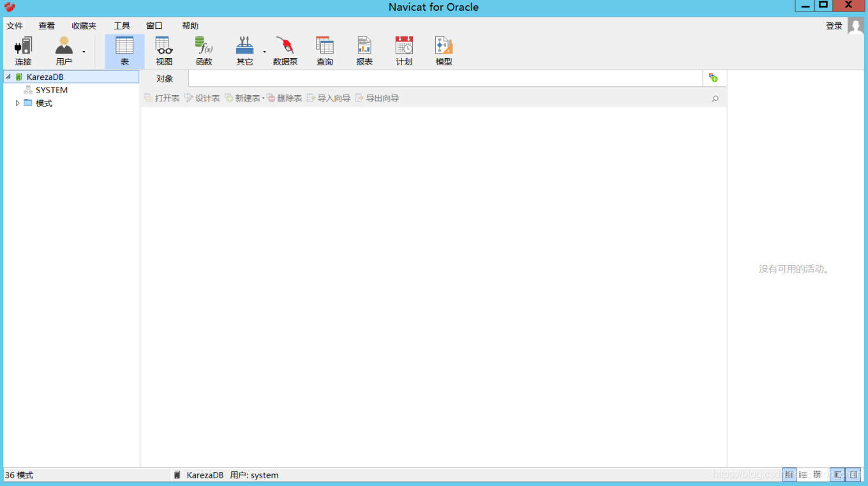This screenshot has width=868, height=486.
Task: Select the 对象 (Objects) tab
Action: (165, 79)
